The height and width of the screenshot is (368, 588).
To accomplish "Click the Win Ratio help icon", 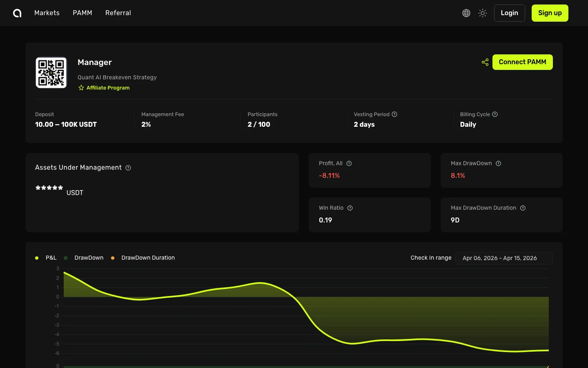I will pos(350,208).
